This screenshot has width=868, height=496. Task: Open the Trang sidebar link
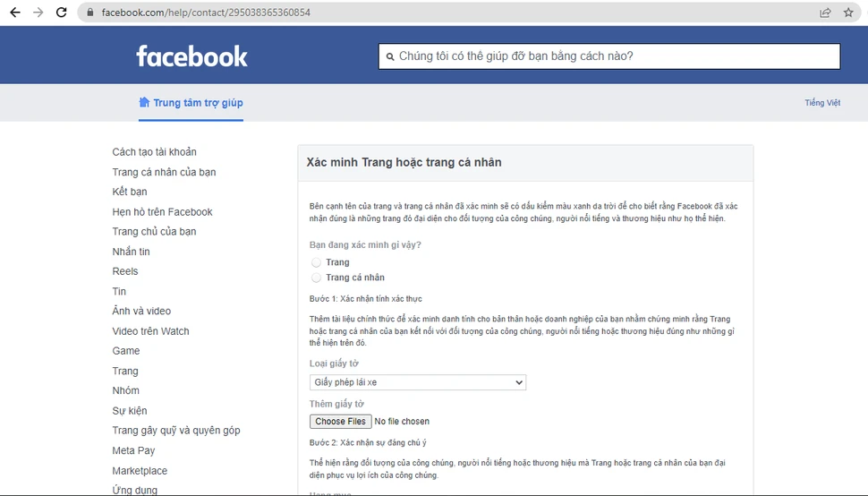click(125, 371)
